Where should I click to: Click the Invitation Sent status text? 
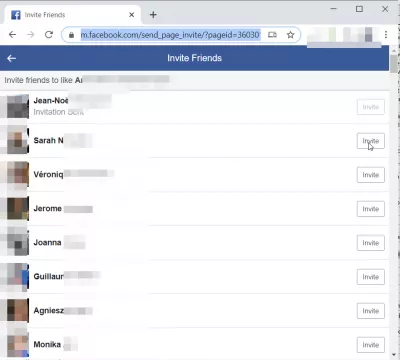59,112
